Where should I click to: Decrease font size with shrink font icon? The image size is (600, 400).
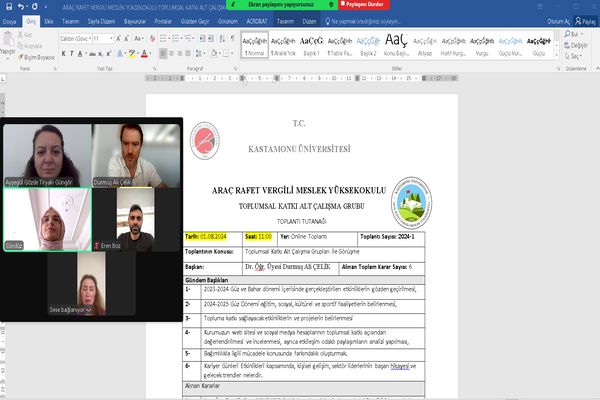click(x=126, y=39)
